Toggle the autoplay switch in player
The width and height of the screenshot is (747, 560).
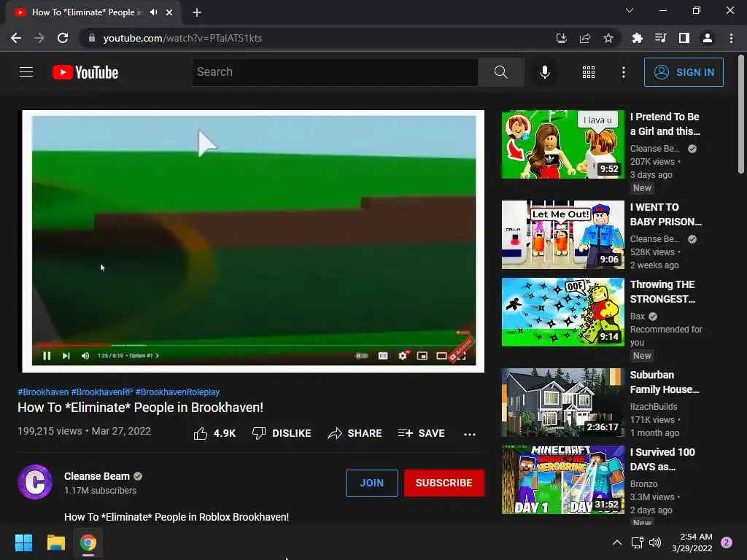pyautogui.click(x=362, y=356)
